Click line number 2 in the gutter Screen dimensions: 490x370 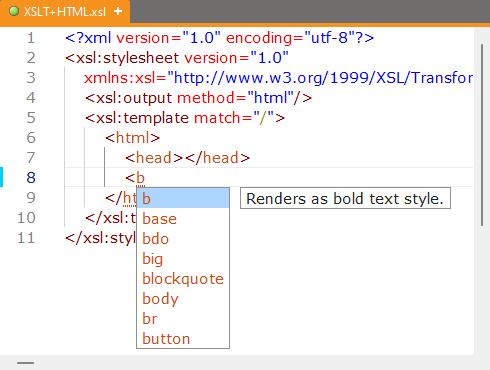click(x=31, y=58)
